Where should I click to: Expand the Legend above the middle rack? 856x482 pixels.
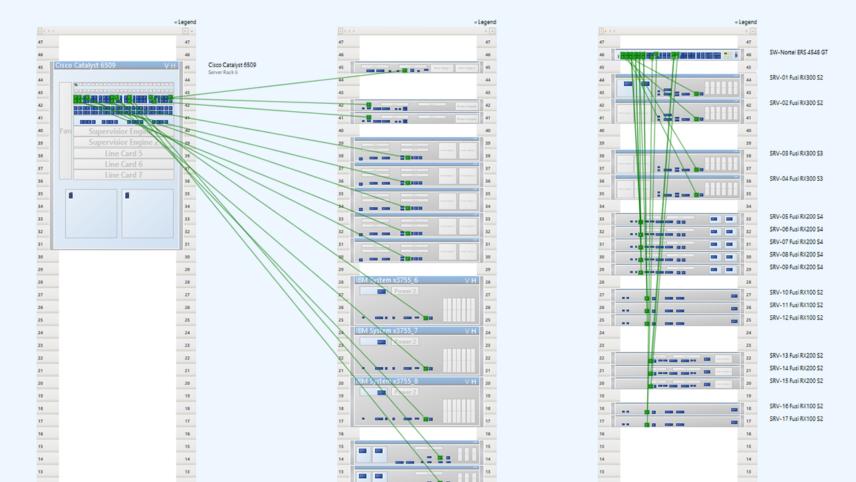click(485, 22)
